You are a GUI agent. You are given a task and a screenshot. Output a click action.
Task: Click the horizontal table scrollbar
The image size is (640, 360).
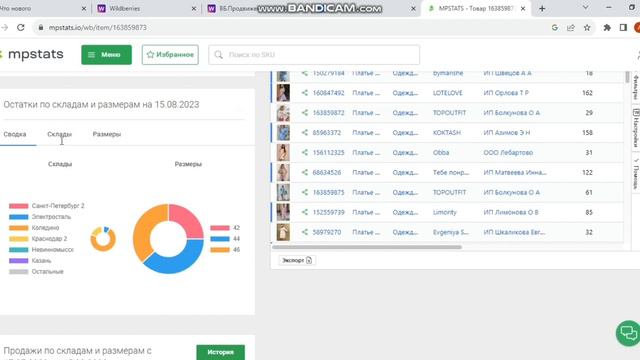coord(367,247)
